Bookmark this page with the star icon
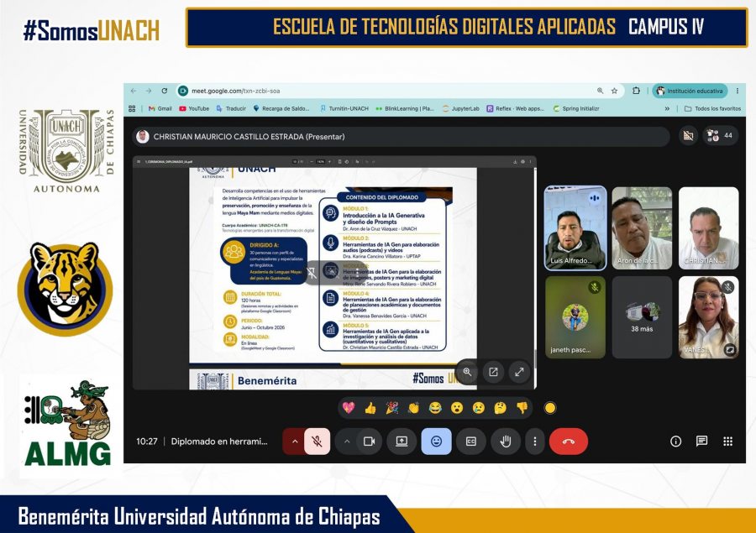This screenshot has width=756, height=533. coord(614,91)
